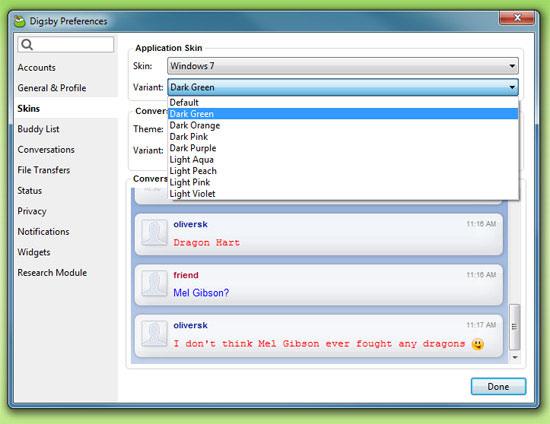The width and height of the screenshot is (550, 424).
Task: Choose Dark Green variant option
Action: (x=343, y=114)
